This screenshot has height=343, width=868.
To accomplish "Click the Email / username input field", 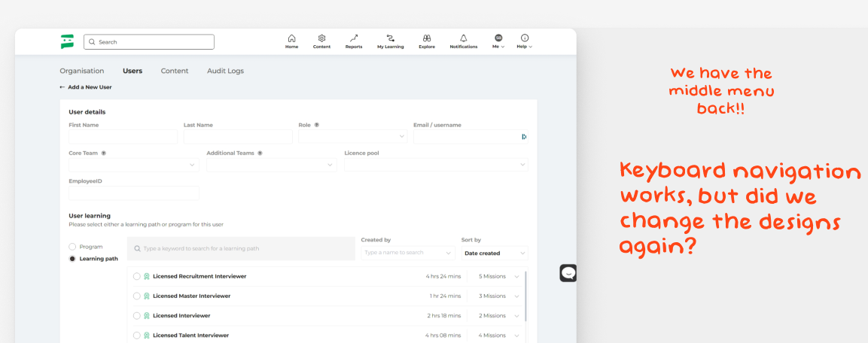I will coord(471,137).
